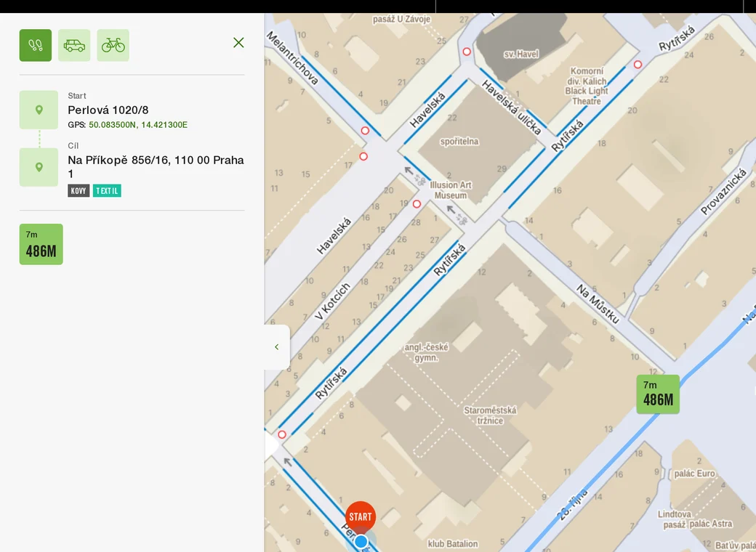Image resolution: width=756 pixels, height=552 pixels.
Task: Click the red START marker on map
Action: [x=361, y=517]
